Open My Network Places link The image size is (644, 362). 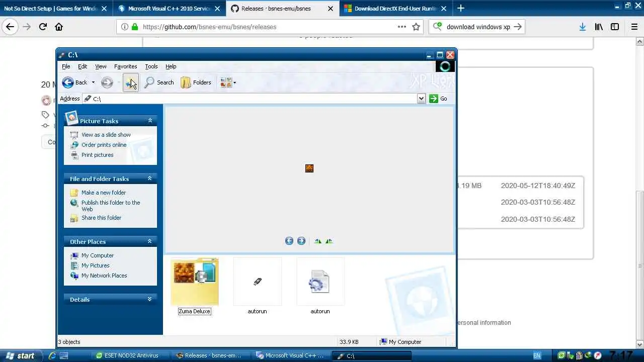[104, 276]
